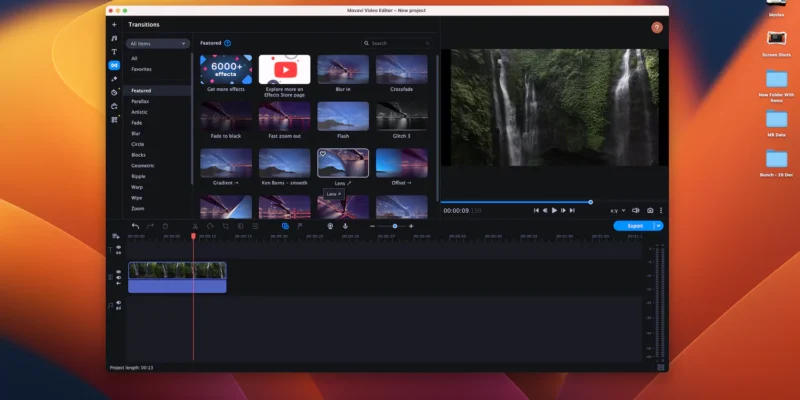800x400 pixels.
Task: Click the Export button
Action: click(x=635, y=226)
